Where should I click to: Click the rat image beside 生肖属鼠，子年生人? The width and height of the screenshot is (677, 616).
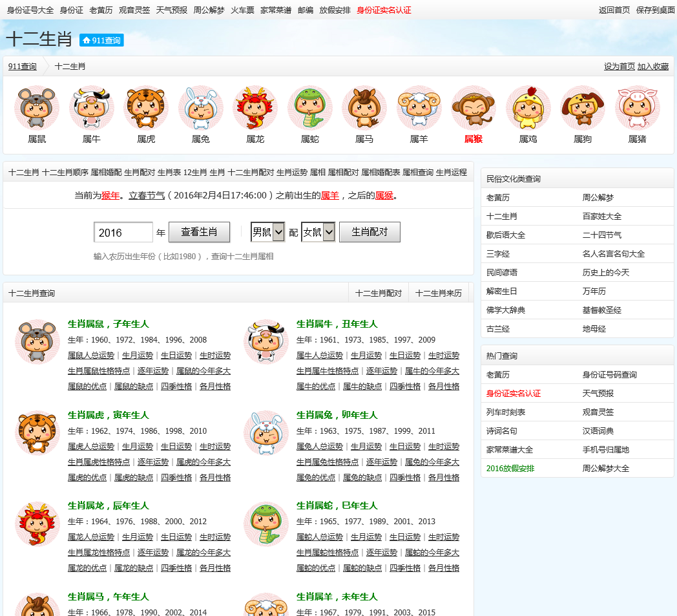(x=37, y=342)
